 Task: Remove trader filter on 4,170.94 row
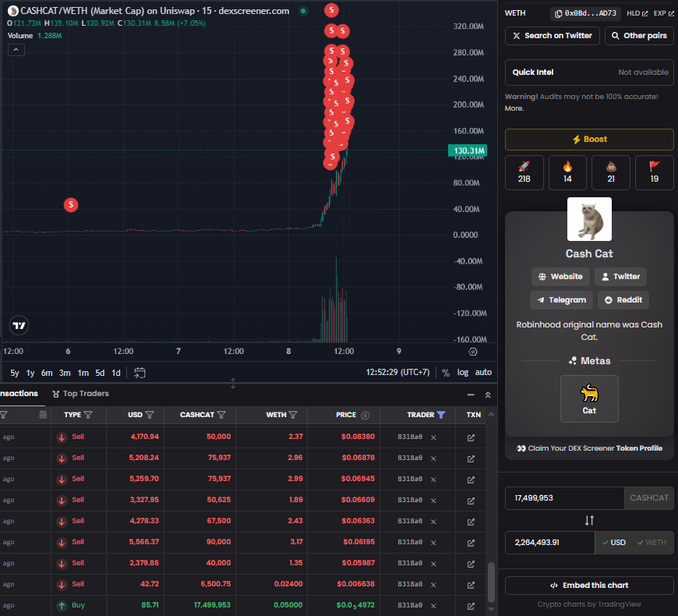(433, 437)
